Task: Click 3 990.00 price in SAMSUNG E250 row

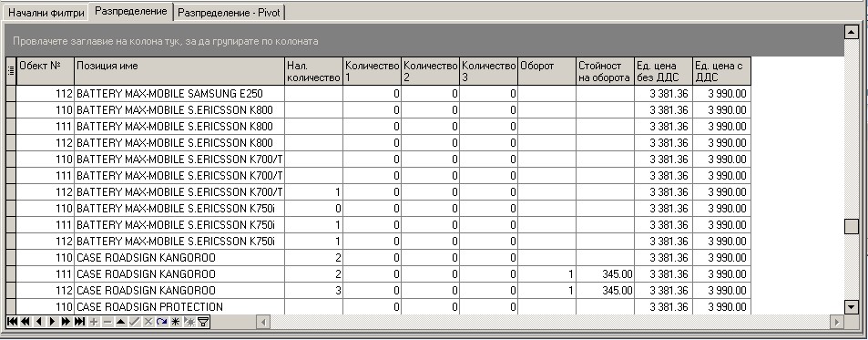Action: click(722, 94)
